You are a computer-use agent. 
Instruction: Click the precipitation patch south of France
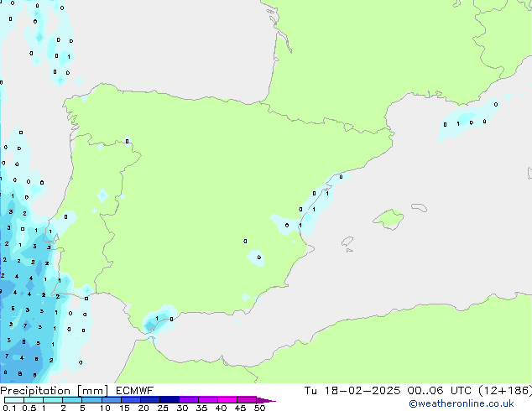(470, 119)
